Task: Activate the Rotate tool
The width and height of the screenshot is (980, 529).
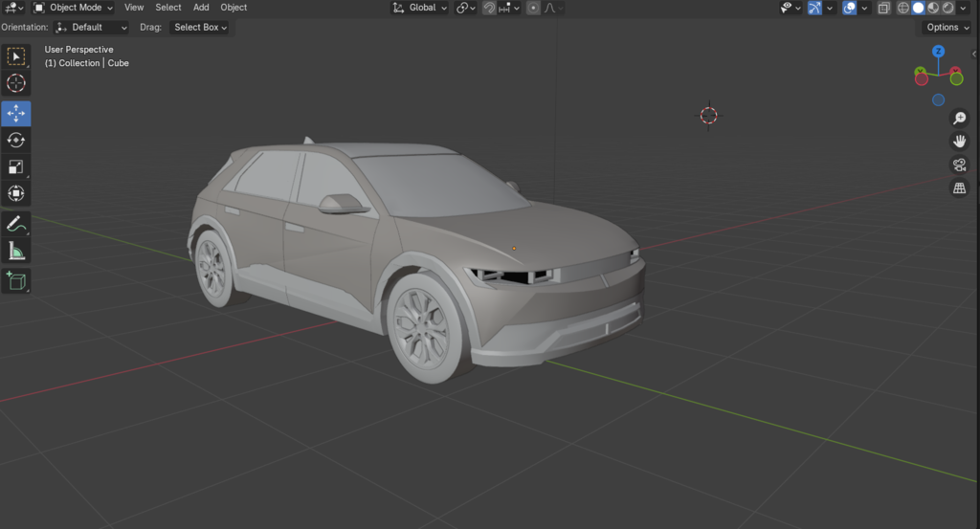Action: click(16, 141)
